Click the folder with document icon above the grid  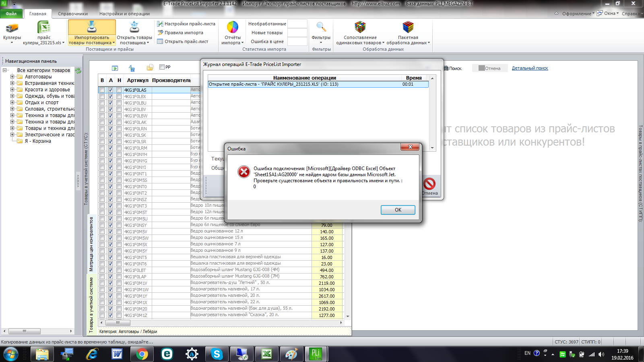coord(150,68)
